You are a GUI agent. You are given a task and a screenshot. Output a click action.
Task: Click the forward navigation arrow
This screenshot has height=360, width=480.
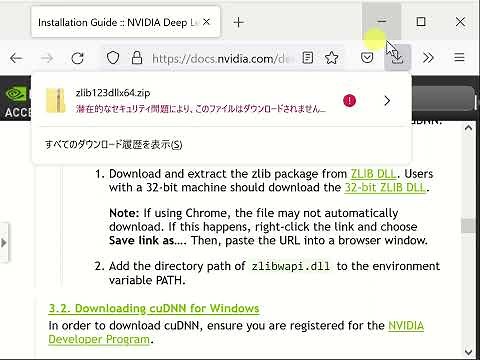point(47,58)
